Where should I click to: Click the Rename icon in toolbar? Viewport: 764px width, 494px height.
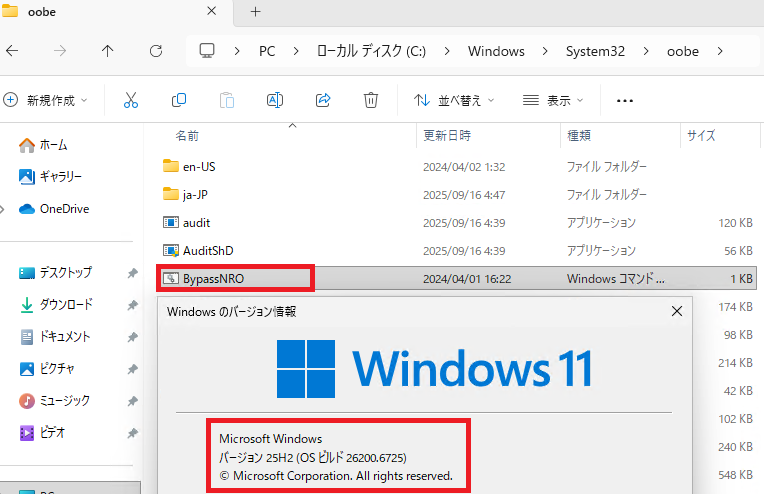(275, 100)
